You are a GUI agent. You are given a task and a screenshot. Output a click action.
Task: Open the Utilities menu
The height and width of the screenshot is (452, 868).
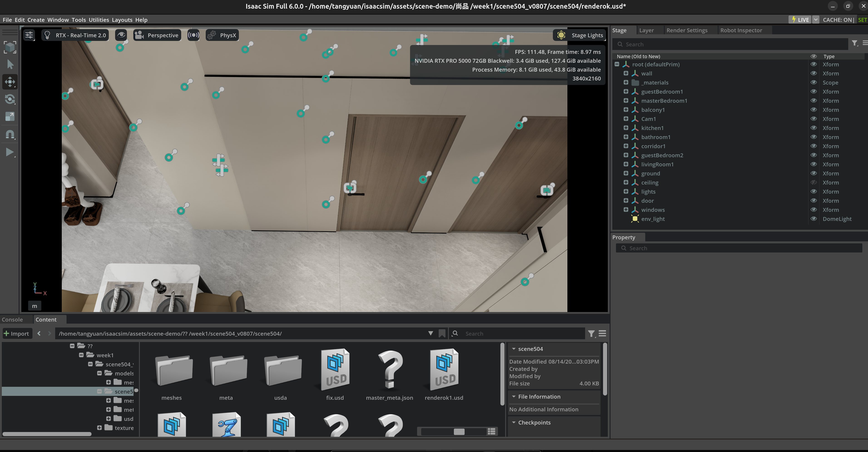[x=99, y=20]
